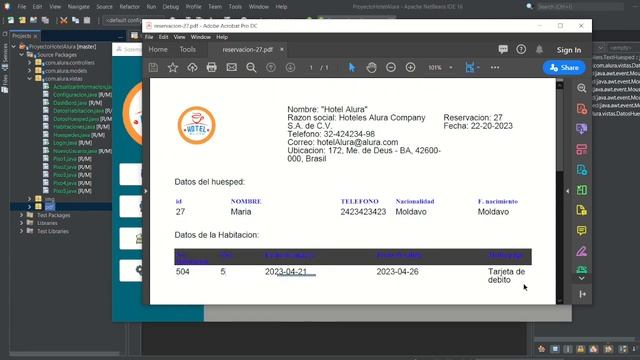
Task: Open Fill & Sign tool in right pane
Action: [x=582, y=251]
